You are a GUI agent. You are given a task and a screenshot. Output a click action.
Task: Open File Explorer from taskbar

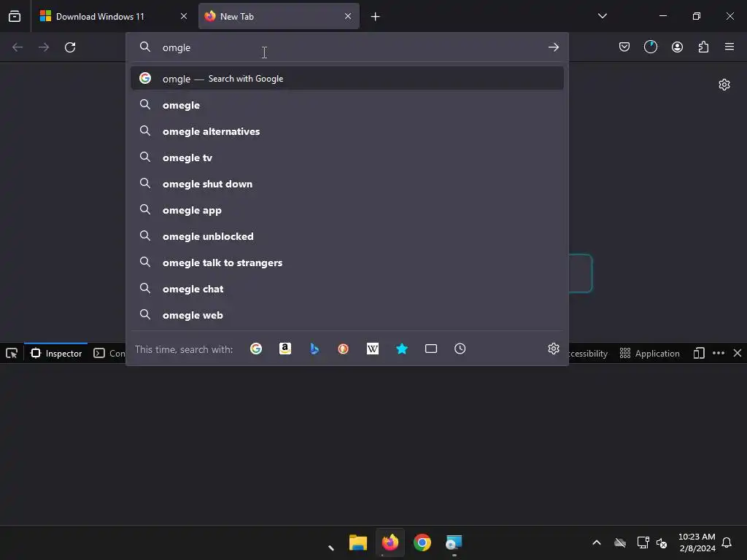(x=357, y=542)
